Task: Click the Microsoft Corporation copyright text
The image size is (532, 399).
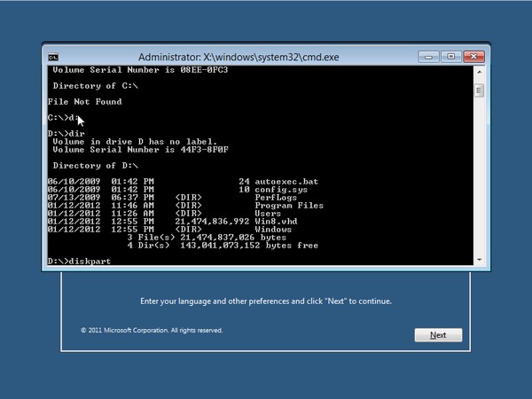Action: [152, 330]
